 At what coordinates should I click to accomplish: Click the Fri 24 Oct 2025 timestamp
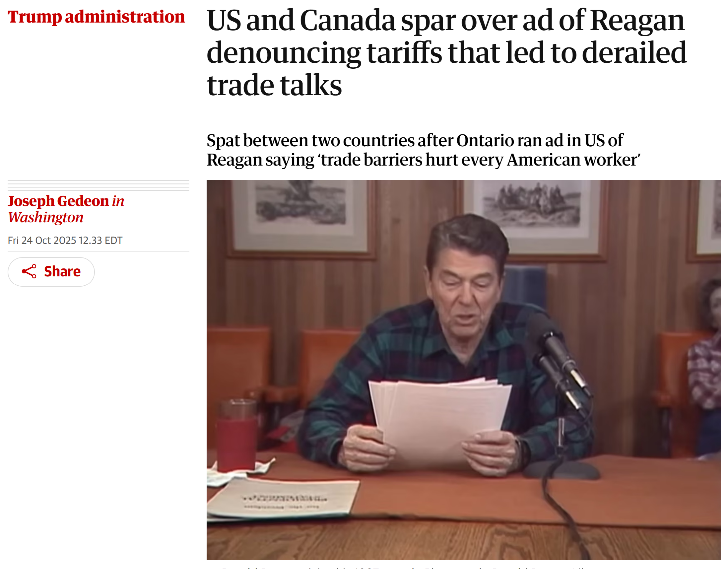(65, 241)
